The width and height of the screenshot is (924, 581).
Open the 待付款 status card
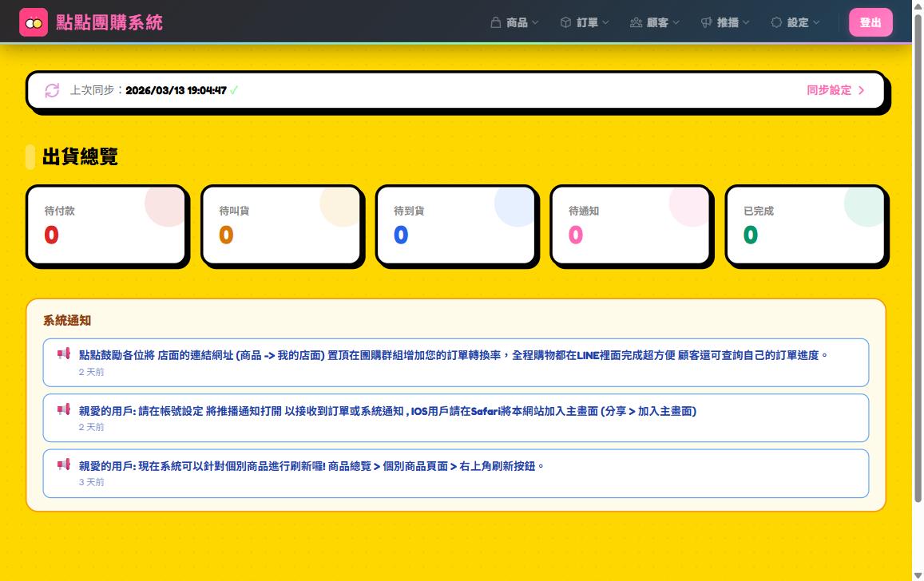click(106, 225)
